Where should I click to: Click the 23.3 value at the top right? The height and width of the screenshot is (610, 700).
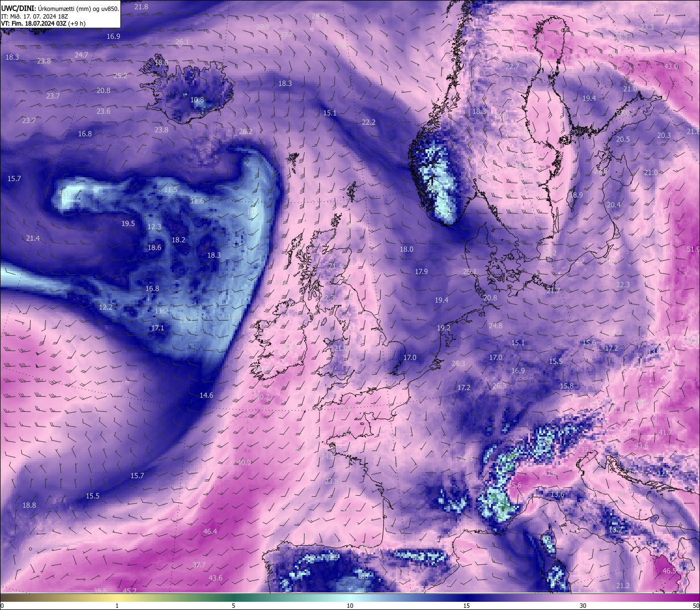click(647, 27)
